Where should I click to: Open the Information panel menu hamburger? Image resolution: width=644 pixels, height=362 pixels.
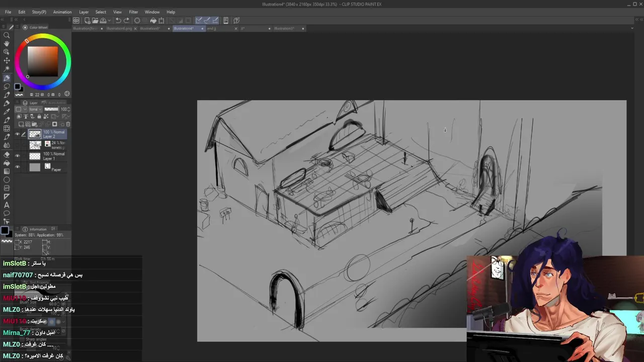click(18, 229)
